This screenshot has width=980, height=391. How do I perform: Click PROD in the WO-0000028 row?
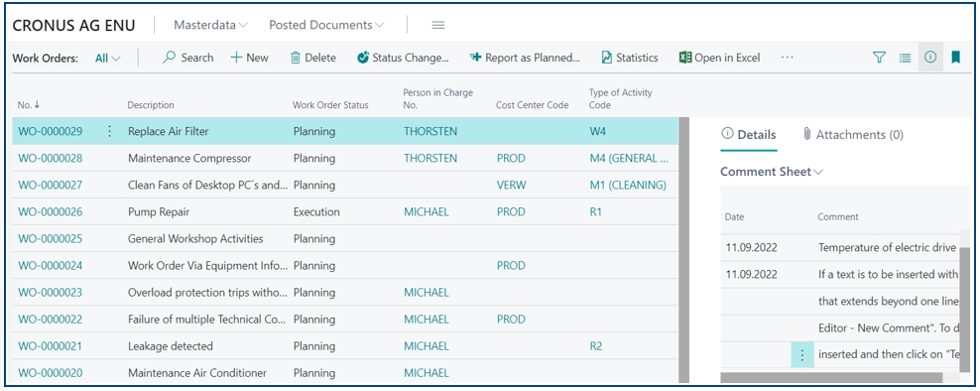pos(511,158)
